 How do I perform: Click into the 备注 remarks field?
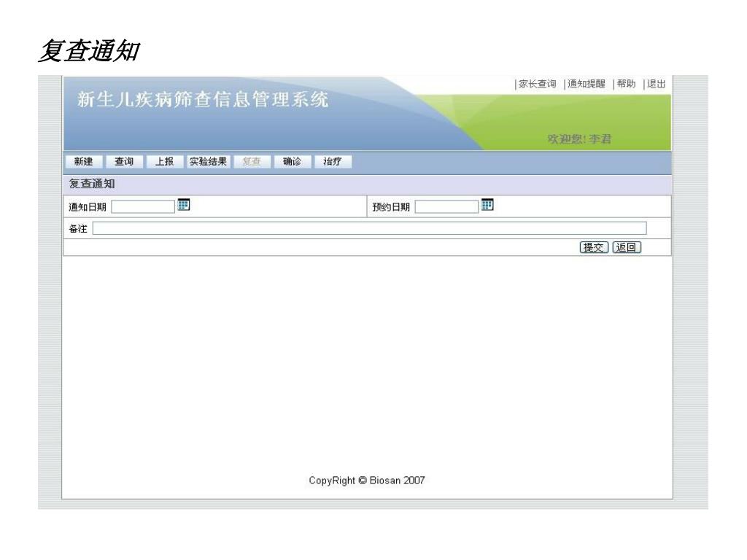369,228
